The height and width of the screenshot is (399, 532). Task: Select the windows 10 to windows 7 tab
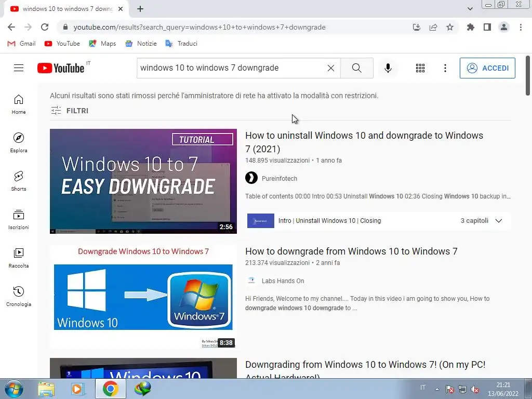(67, 9)
